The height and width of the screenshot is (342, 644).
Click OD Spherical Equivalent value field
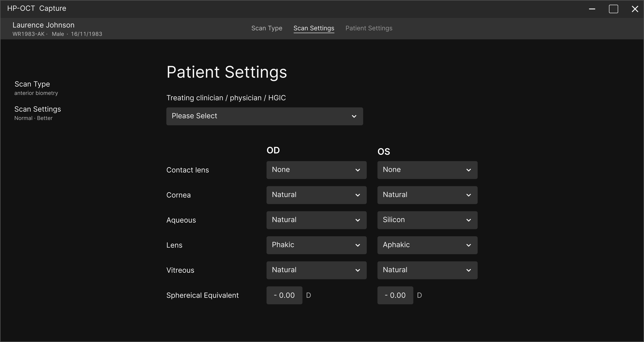284,295
